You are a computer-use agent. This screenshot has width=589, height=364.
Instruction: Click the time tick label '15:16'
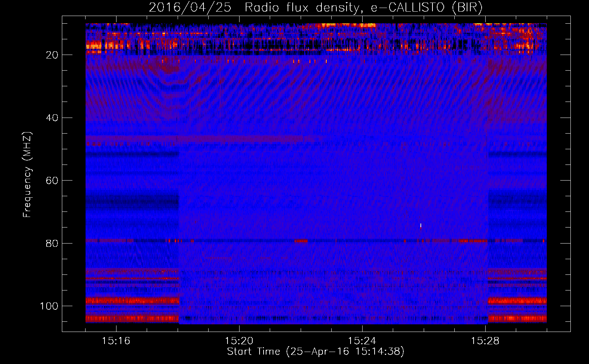point(116,341)
